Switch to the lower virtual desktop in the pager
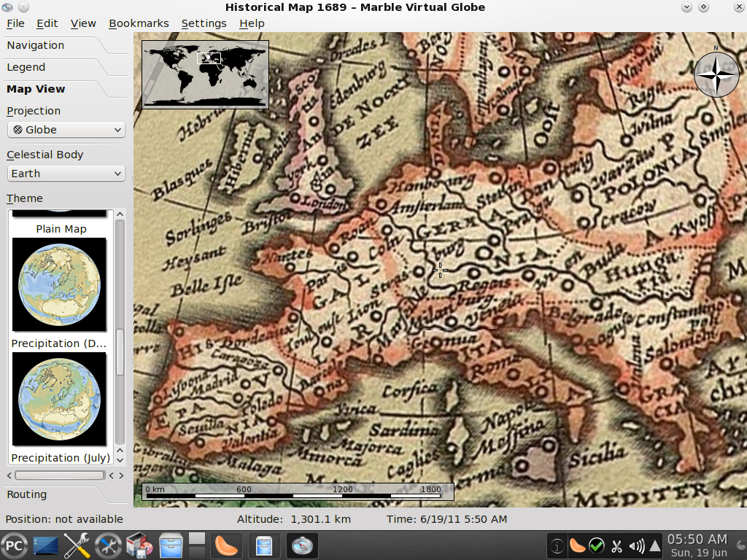Screen dimensions: 747x560 [x=197, y=552]
